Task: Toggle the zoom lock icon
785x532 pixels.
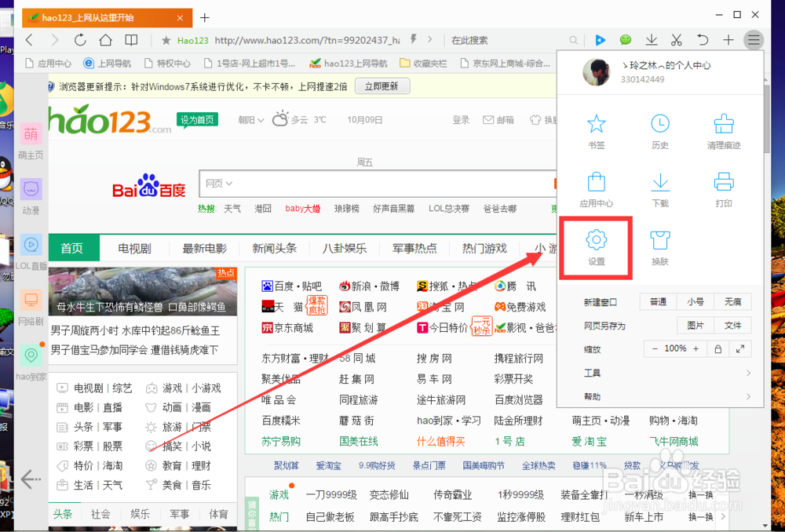Action: (x=717, y=349)
